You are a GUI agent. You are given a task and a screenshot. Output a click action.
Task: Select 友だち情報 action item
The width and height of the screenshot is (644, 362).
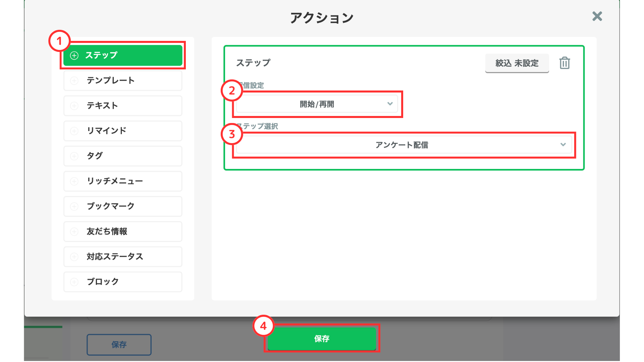point(123,232)
